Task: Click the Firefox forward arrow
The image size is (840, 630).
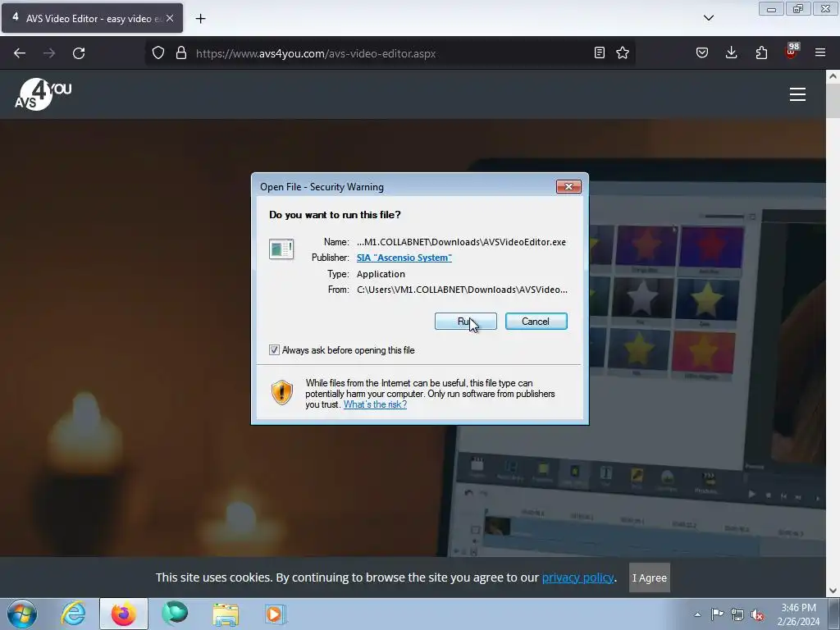Action: [49, 53]
